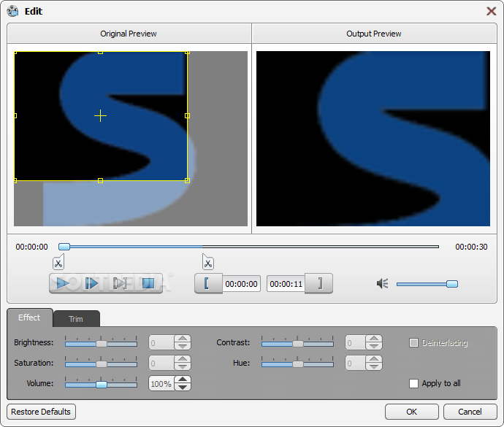
Task: Increase Saturation value with up arrow
Action: 183,359
